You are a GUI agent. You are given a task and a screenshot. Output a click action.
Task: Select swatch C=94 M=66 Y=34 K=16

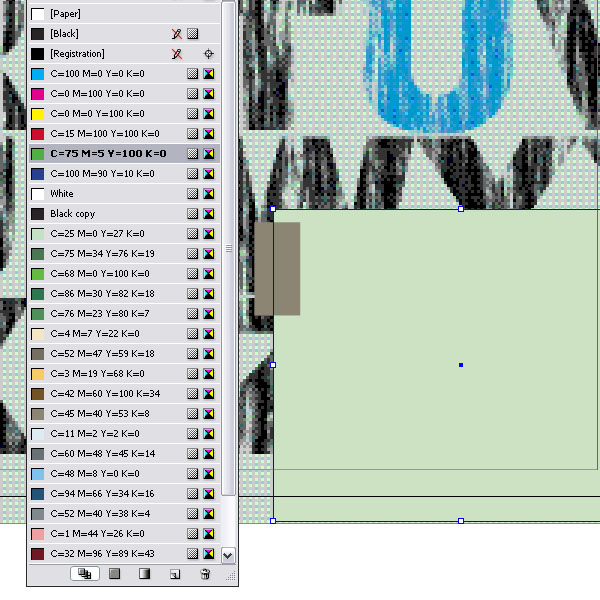124,494
